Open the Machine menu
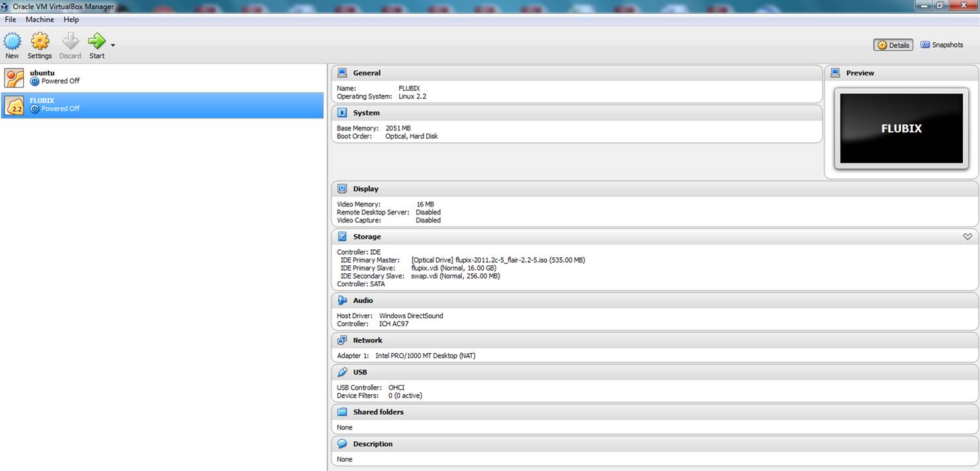The height and width of the screenshot is (471, 980). point(40,20)
